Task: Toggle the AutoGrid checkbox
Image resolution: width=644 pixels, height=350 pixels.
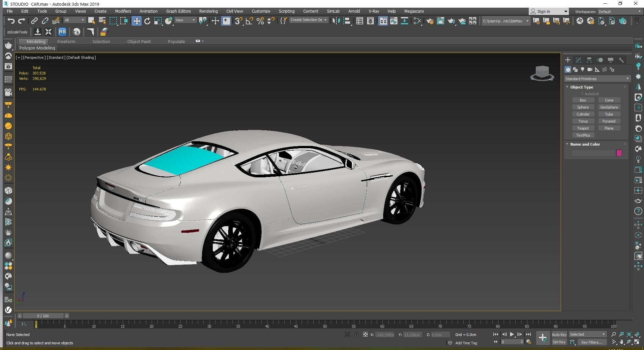Action: coord(582,94)
